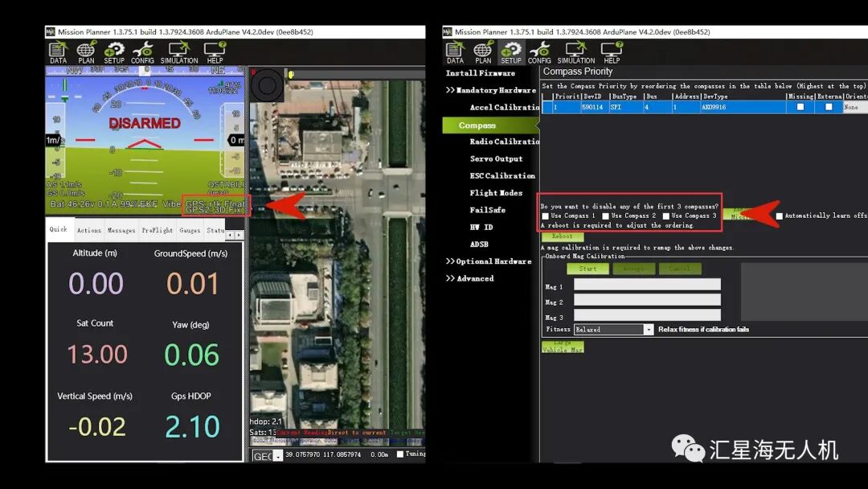Switch to Messages tab
This screenshot has height=489, width=868.
(121, 230)
